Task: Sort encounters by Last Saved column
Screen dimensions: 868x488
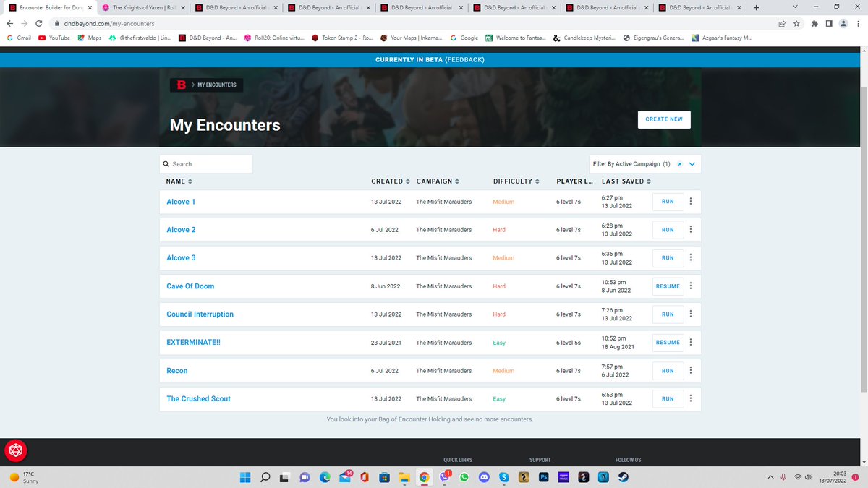Action: (x=626, y=181)
